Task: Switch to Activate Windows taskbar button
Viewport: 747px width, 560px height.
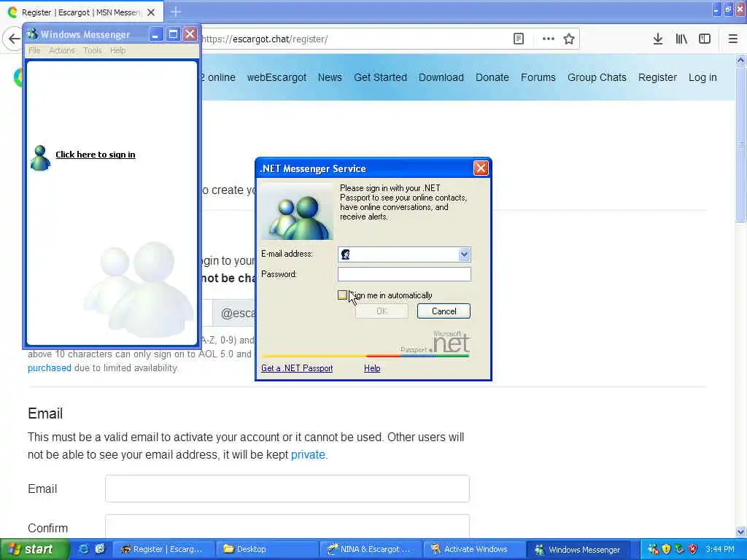Action: coord(473,549)
